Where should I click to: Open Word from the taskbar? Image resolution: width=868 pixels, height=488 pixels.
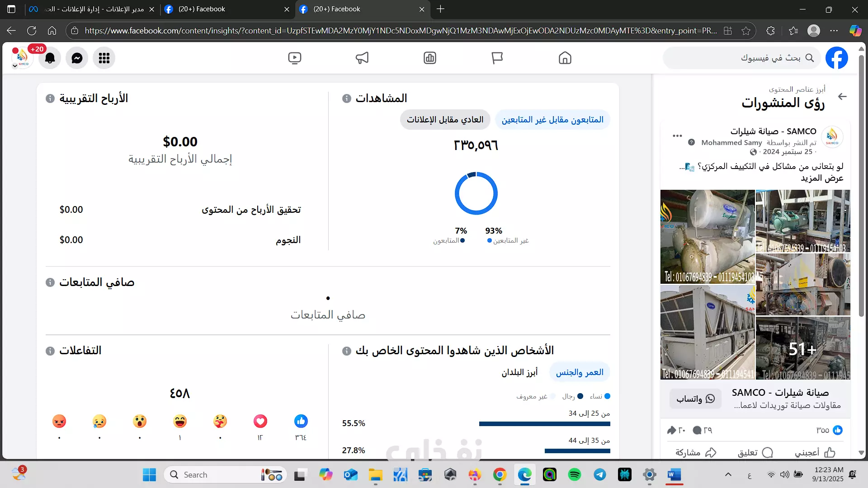click(674, 475)
